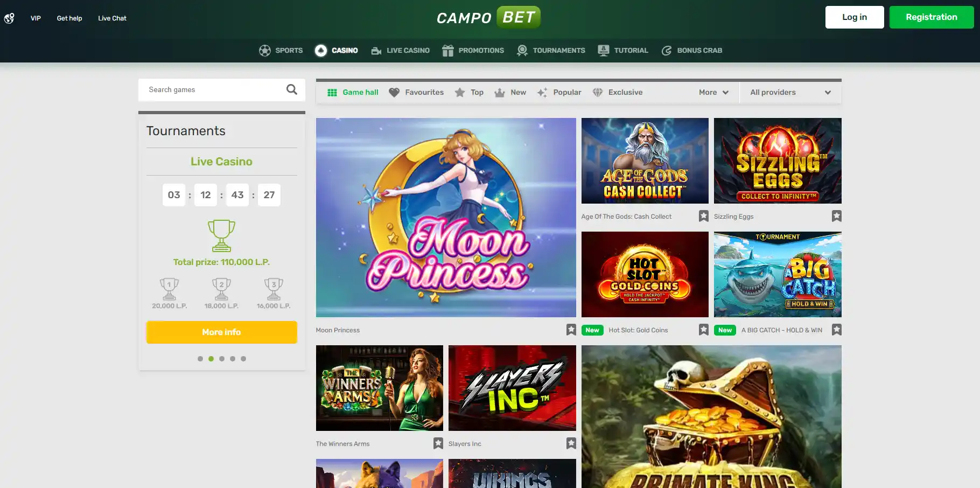
Task: Open the Exclusive games tab
Action: click(618, 93)
